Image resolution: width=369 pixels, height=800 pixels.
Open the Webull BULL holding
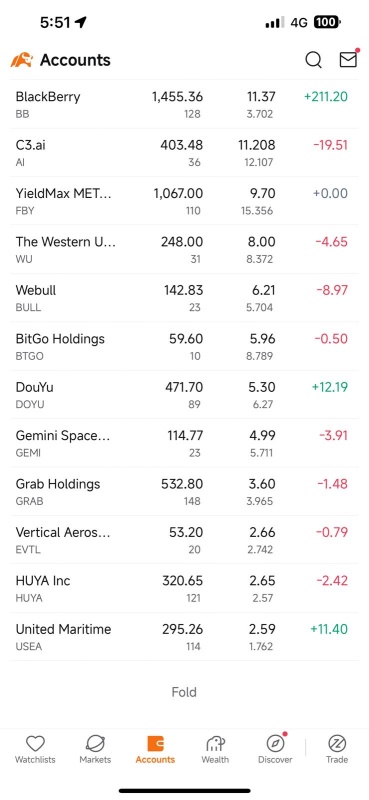point(184,298)
